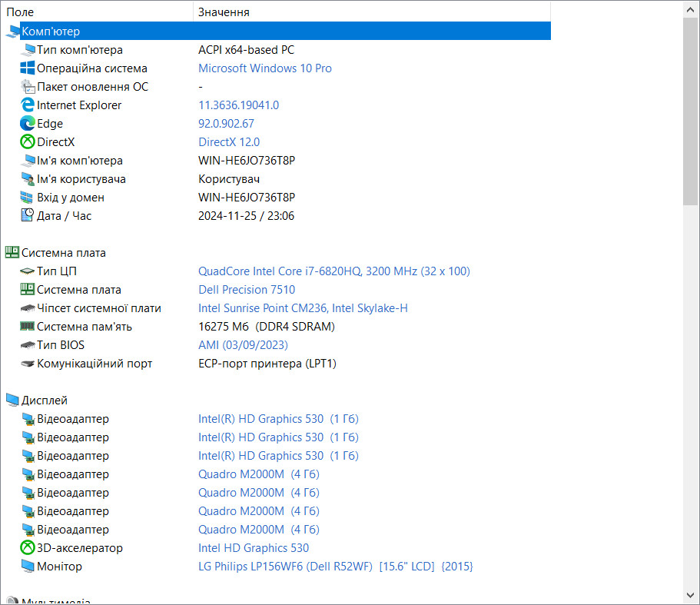Screen dimensions: 700x605
Task: Click the Системна пам'ять RAM icon
Action: click(x=27, y=327)
